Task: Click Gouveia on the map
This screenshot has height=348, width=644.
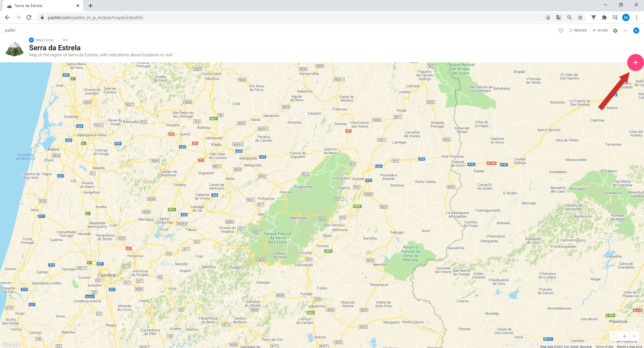Action: (286, 192)
